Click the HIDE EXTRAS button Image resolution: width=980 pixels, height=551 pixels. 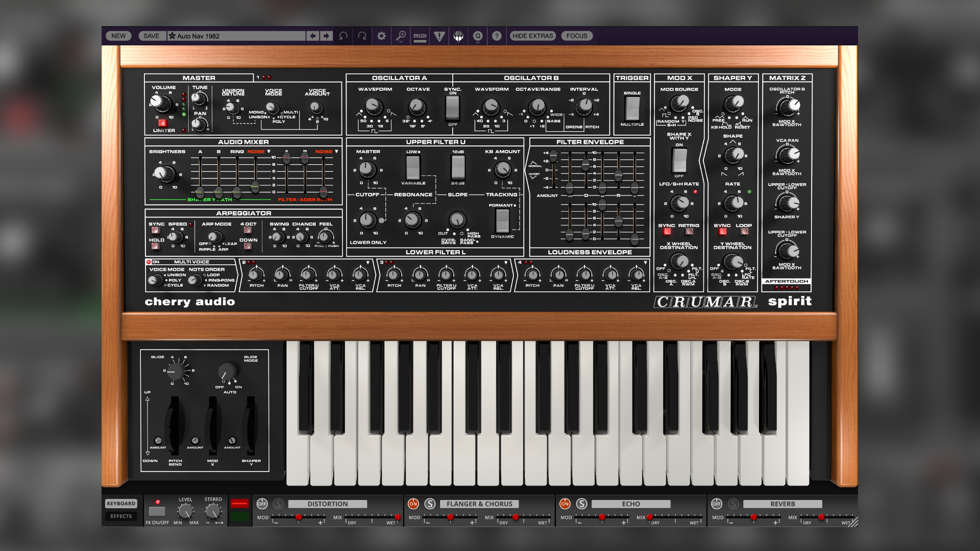(532, 36)
